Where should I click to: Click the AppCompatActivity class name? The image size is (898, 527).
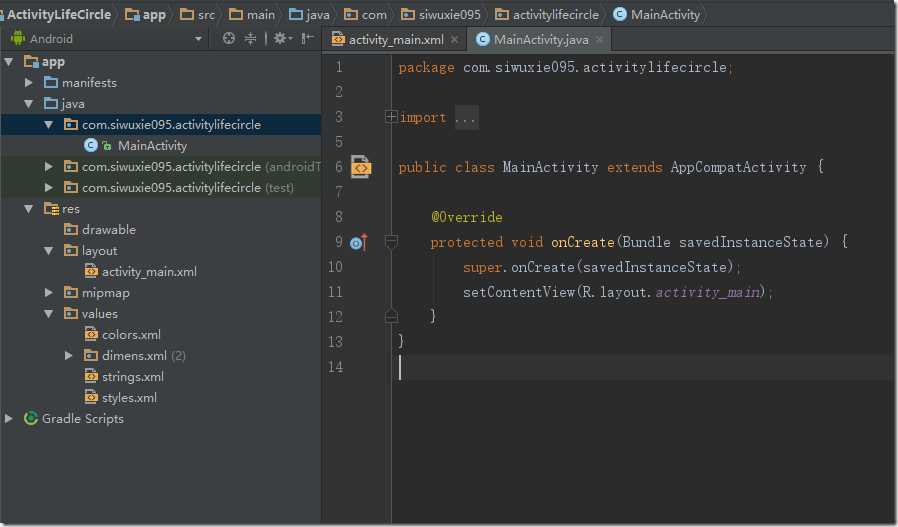(738, 167)
